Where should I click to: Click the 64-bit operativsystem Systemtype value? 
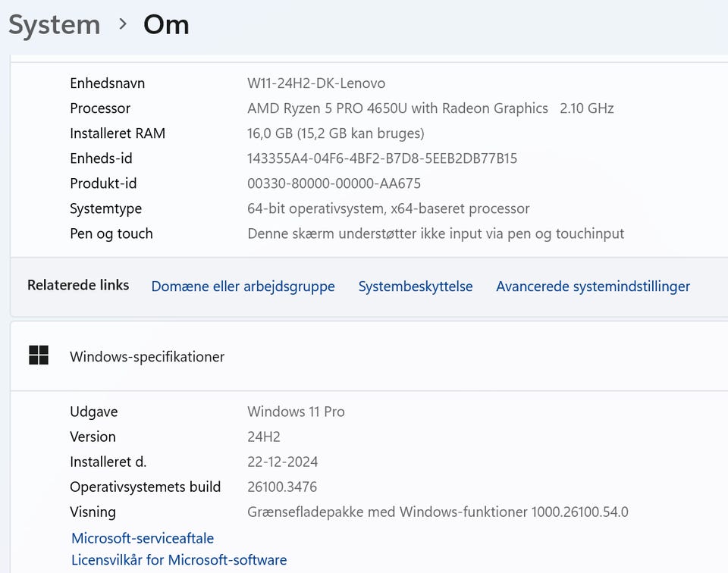tap(388, 208)
